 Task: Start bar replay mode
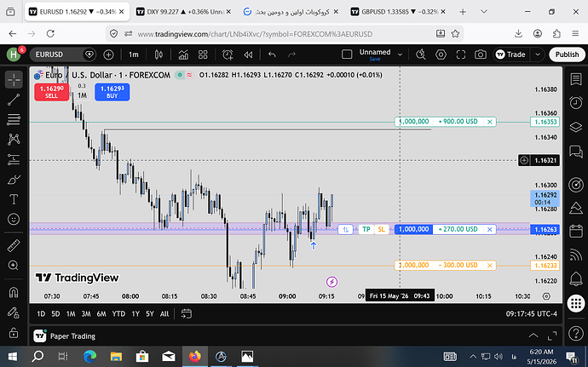pos(248,54)
